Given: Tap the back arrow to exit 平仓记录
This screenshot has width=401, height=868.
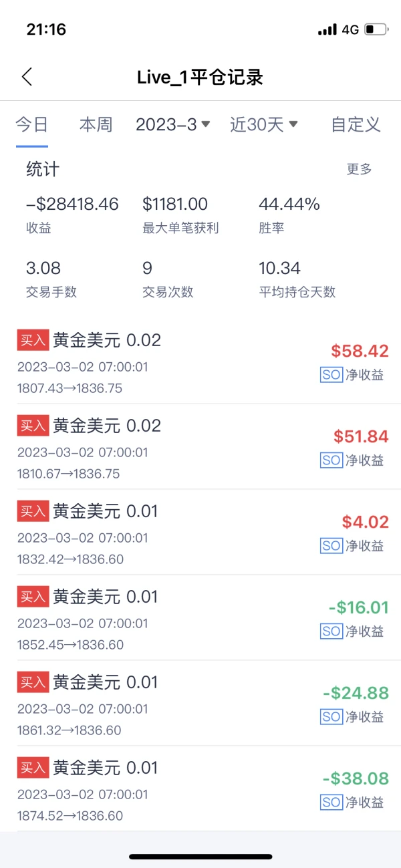Looking at the screenshot, I should pos(27,77).
